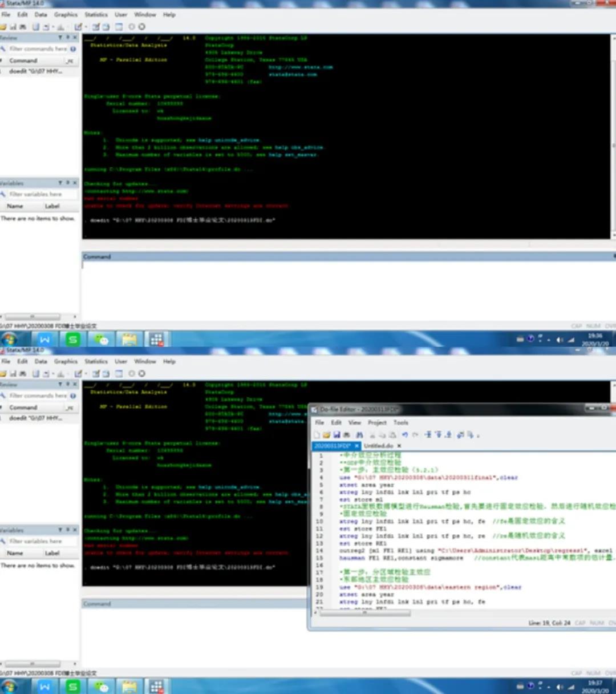Image resolution: width=616 pixels, height=694 pixels.
Task: Select the 20200313FDI* do-file tab
Action: [x=333, y=446]
